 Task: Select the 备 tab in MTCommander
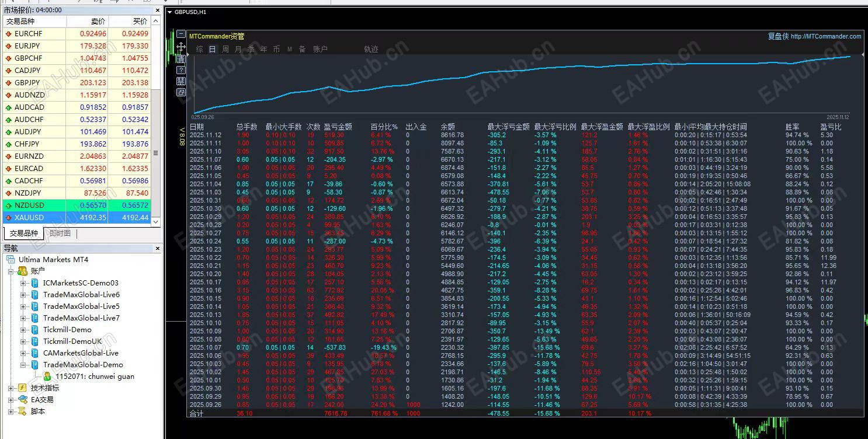pyautogui.click(x=303, y=50)
